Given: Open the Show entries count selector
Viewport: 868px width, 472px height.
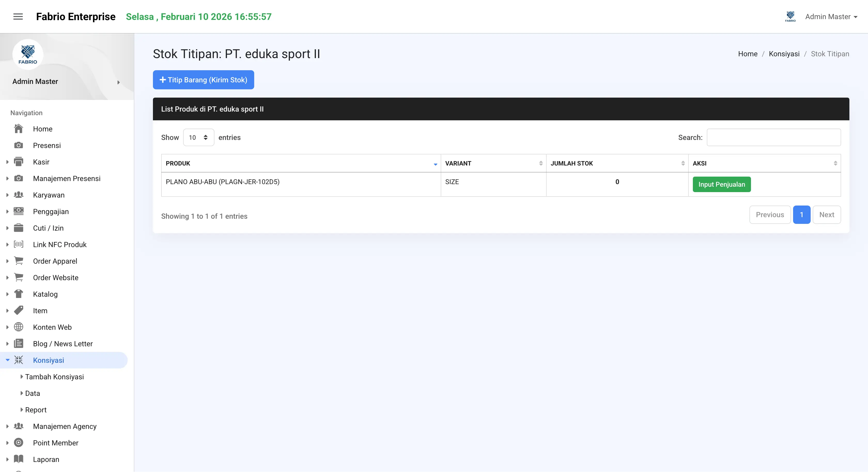Looking at the screenshot, I should tap(198, 137).
